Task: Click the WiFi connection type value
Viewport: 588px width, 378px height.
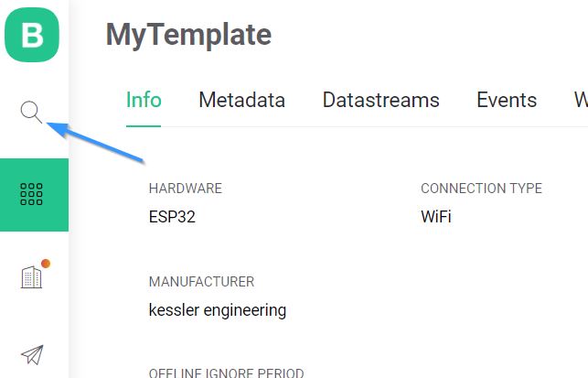Action: [436, 217]
